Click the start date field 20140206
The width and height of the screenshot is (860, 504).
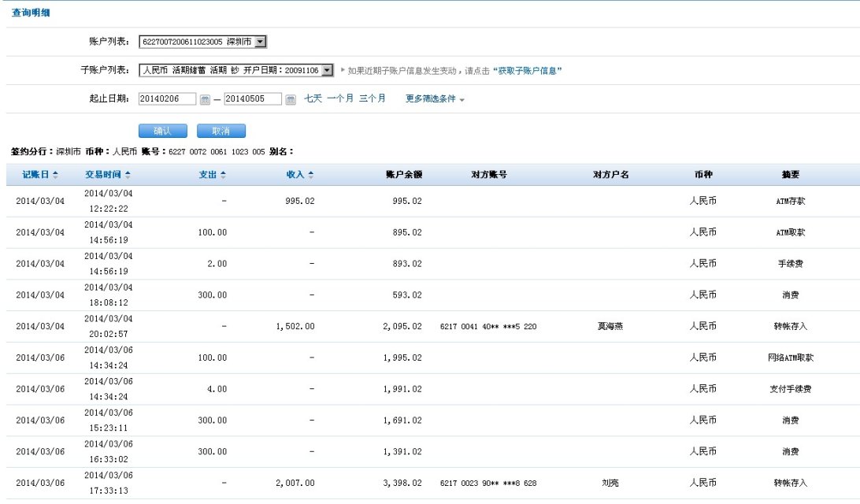click(167, 99)
